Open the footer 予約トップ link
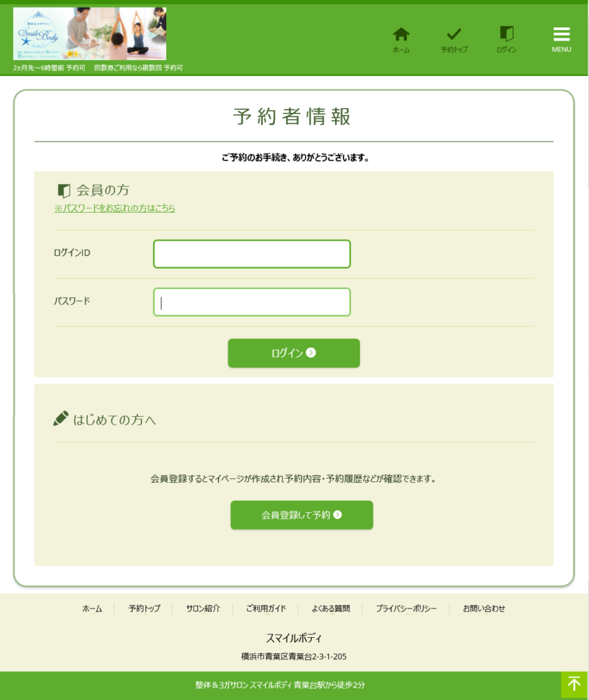Image resolution: width=589 pixels, height=700 pixels. 144,609
